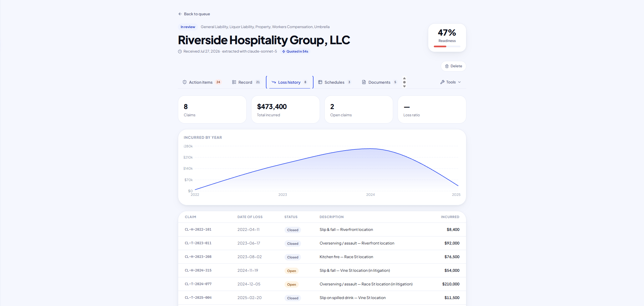Click the 2024 label on the chart axis
Screen dimensions: 644x306
[x=370, y=195]
